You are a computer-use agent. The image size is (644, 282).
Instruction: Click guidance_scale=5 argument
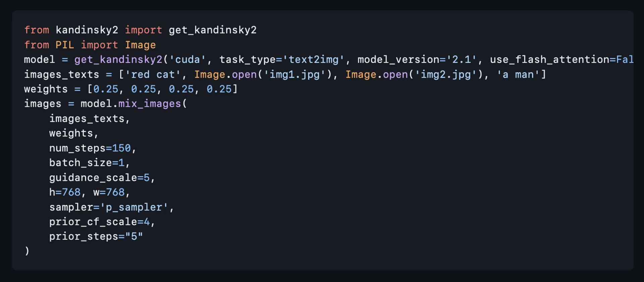(x=99, y=178)
